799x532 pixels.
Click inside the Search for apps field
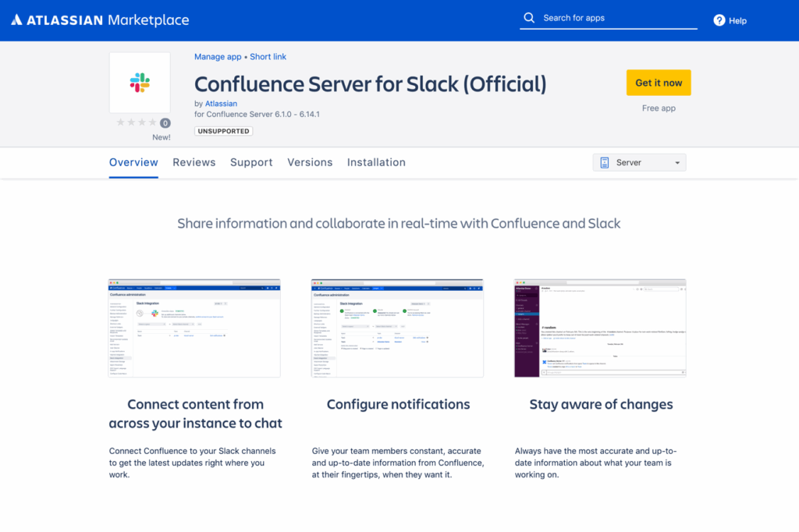[x=609, y=17]
